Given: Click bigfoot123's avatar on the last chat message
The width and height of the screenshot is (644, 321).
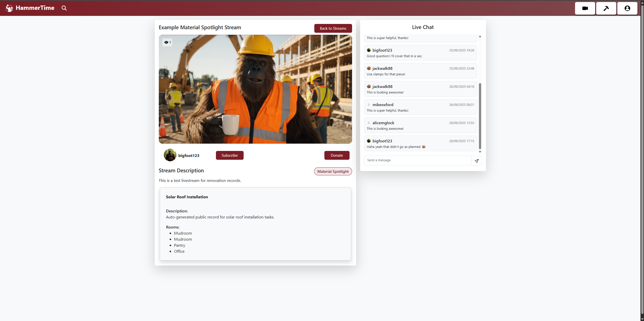Looking at the screenshot, I should tap(369, 141).
